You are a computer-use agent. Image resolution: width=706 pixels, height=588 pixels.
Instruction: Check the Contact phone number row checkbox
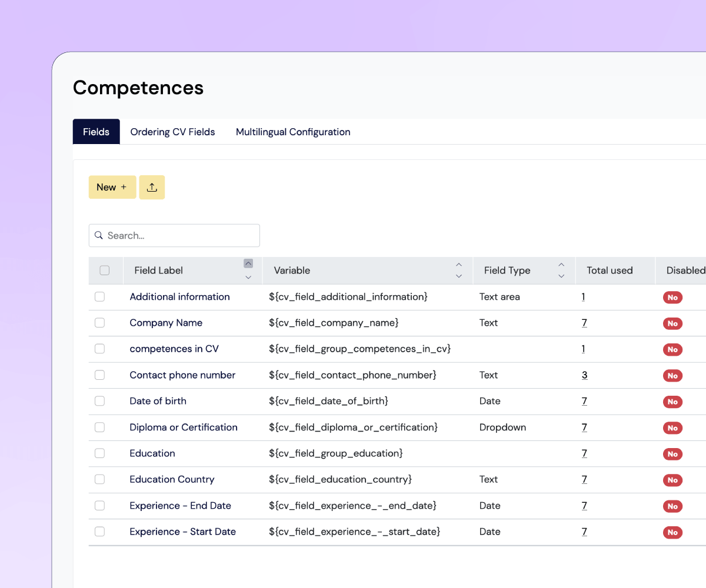coord(99,375)
